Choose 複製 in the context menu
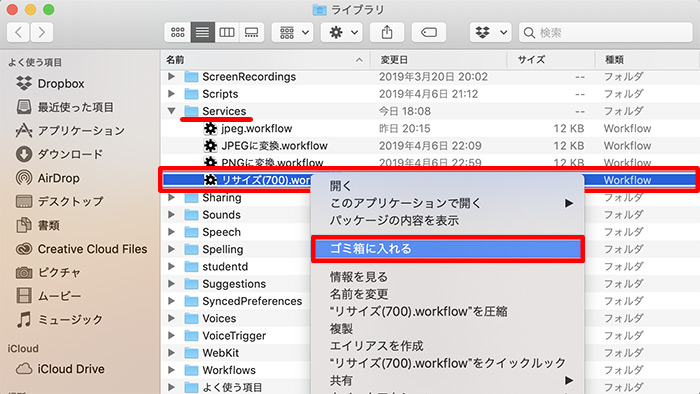 click(x=448, y=329)
